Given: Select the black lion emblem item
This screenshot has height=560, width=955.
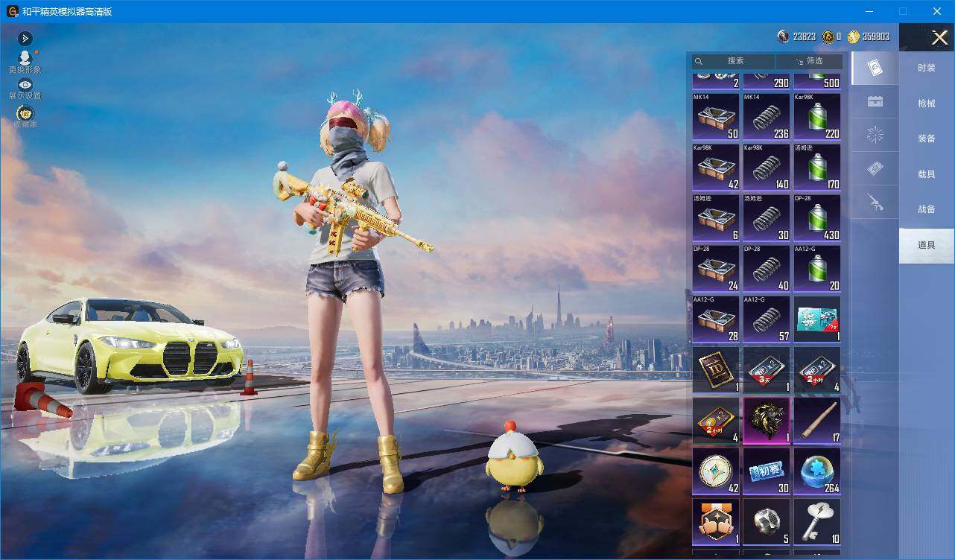Looking at the screenshot, I should [767, 421].
